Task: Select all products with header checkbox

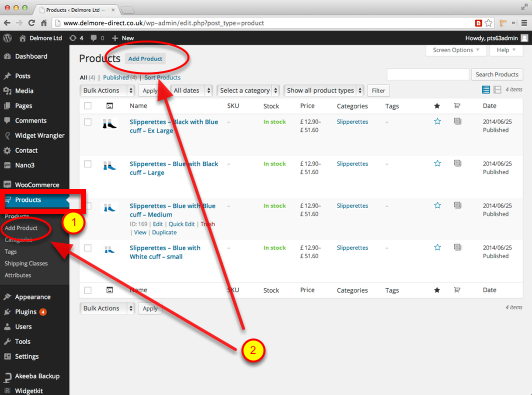Action: coord(88,106)
